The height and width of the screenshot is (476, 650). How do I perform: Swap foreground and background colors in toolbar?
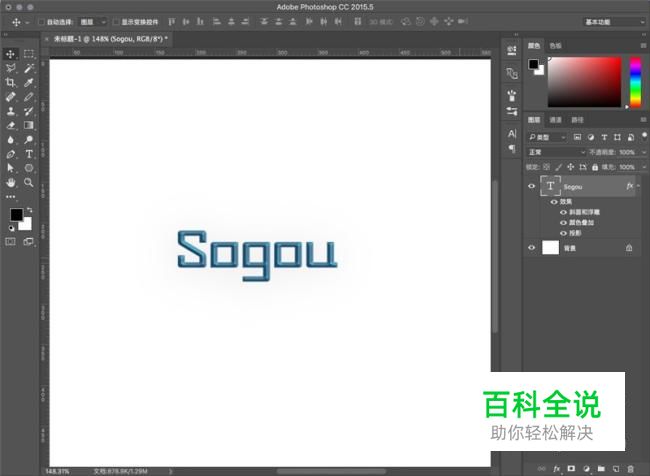tap(29, 210)
